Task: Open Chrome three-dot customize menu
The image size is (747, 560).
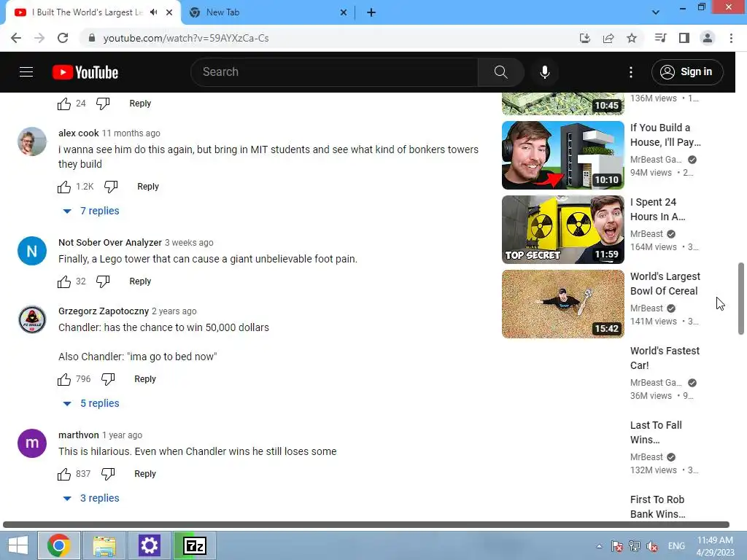Action: point(731,38)
